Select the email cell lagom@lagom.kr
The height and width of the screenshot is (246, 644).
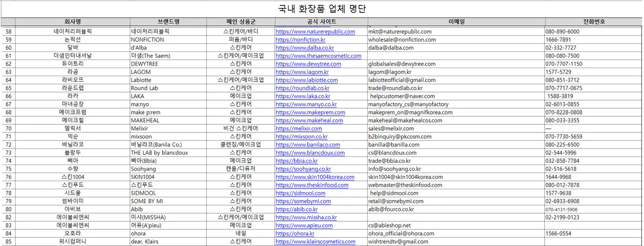[x=456, y=72]
